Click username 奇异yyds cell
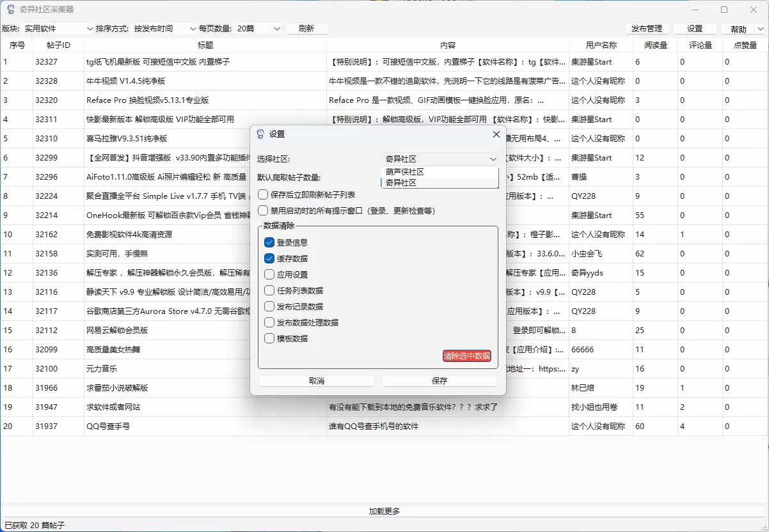Screen dimensions: 769x532 [x=601, y=273]
